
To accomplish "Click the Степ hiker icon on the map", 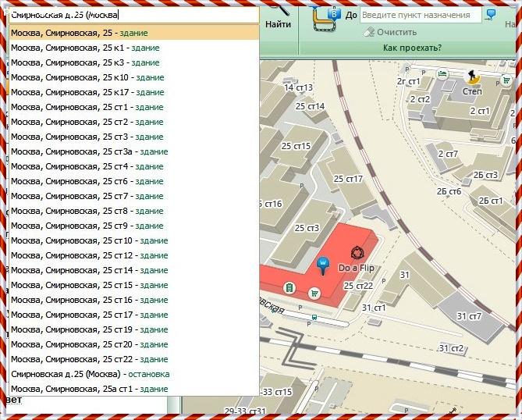I will tap(473, 77).
